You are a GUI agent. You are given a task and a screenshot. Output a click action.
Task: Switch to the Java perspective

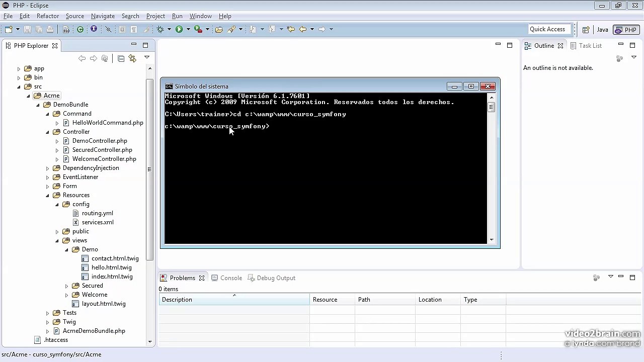click(x=602, y=30)
